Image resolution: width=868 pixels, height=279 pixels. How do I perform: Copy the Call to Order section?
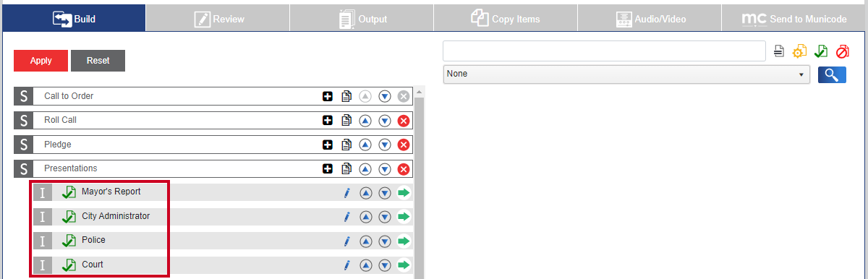(x=346, y=96)
